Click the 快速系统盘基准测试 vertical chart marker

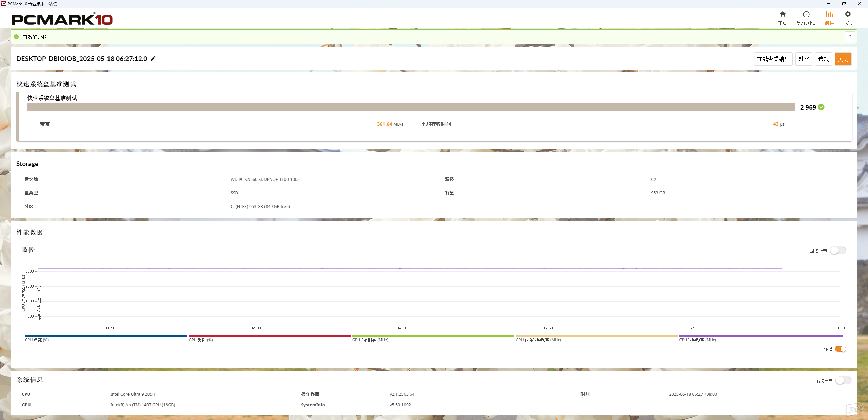pos(39,303)
